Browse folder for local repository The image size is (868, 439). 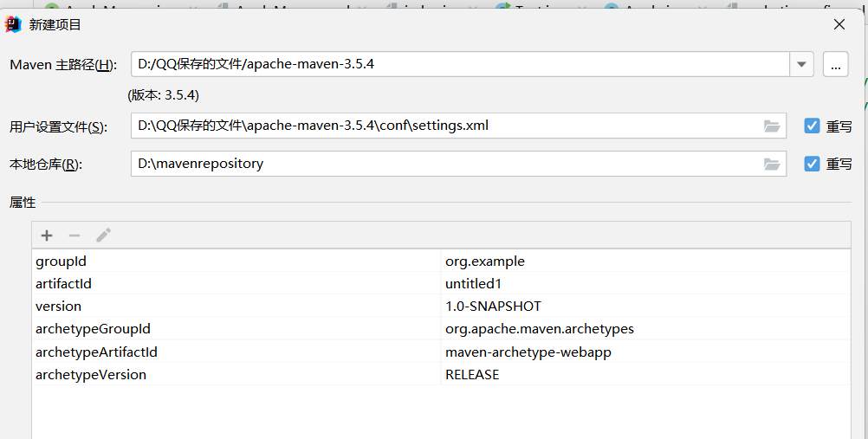pyautogui.click(x=772, y=165)
